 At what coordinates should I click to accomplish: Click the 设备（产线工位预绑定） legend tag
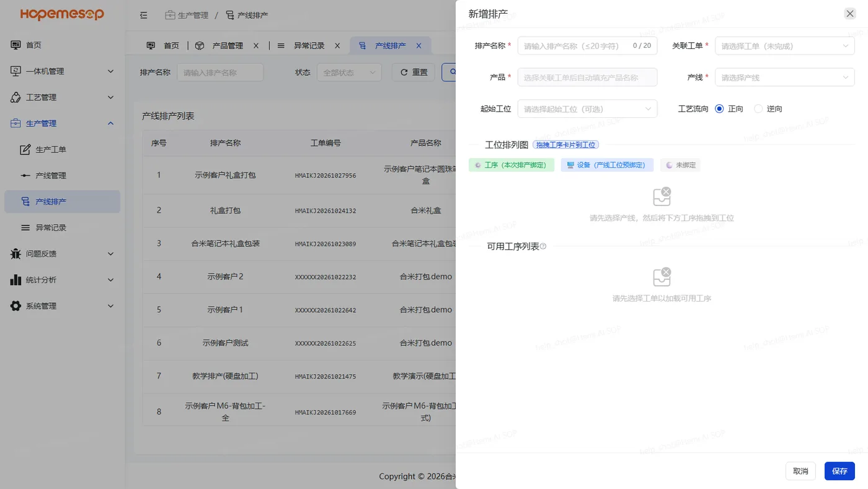coord(607,165)
